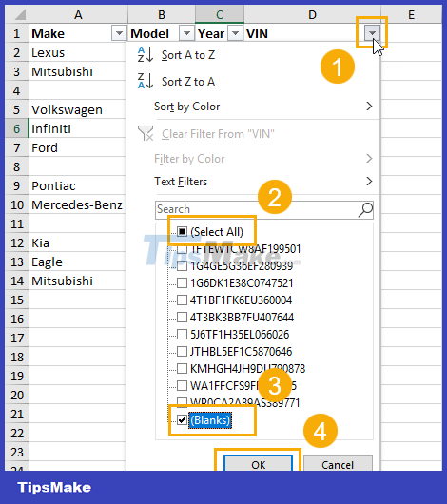Check the 4T3BK3BB7FU407644 checkbox
Viewport: 447px width, 504px height.
pyautogui.click(x=182, y=318)
